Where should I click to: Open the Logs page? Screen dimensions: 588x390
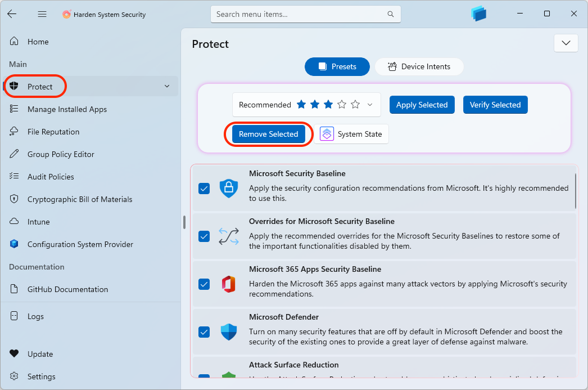point(91,316)
